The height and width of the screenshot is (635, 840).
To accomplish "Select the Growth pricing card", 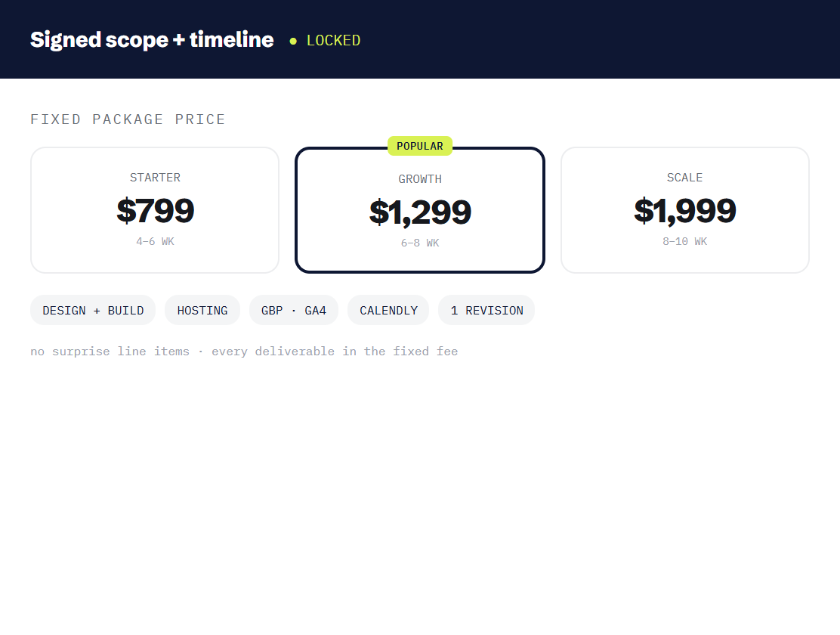I will [420, 210].
